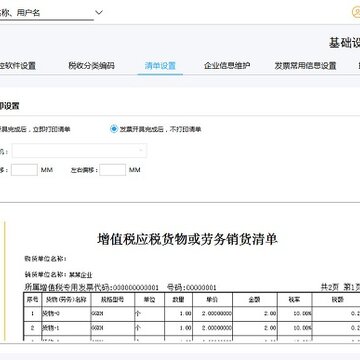360x360 pixels.
Task: Expand the chevron next to 用户名 field
Action: point(99,13)
